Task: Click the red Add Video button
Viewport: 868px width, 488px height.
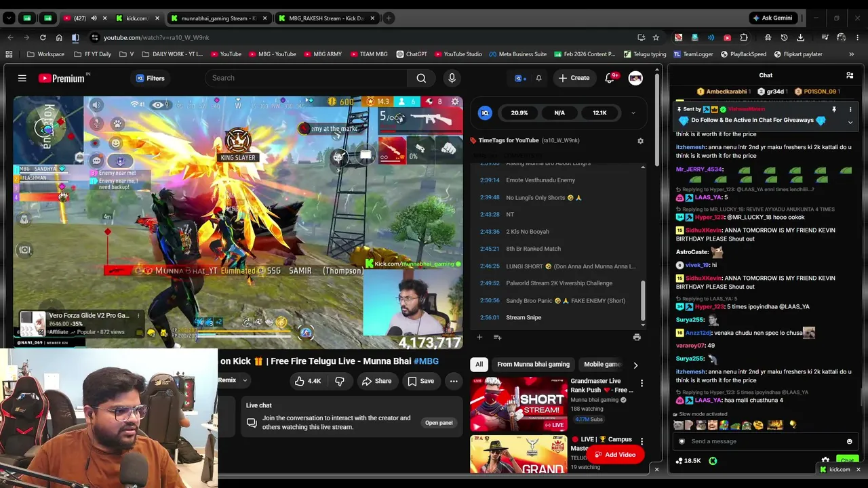Action: pos(614,455)
